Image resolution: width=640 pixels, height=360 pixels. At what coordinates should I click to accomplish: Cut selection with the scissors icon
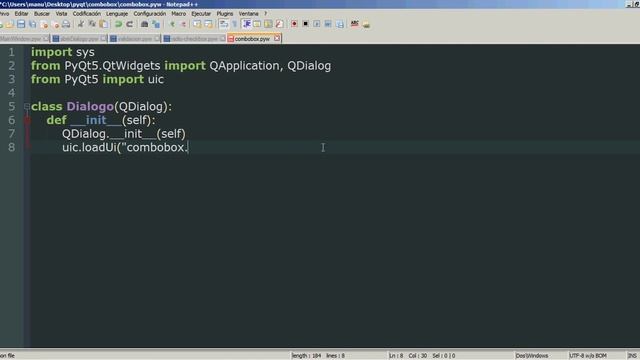click(x=81, y=24)
